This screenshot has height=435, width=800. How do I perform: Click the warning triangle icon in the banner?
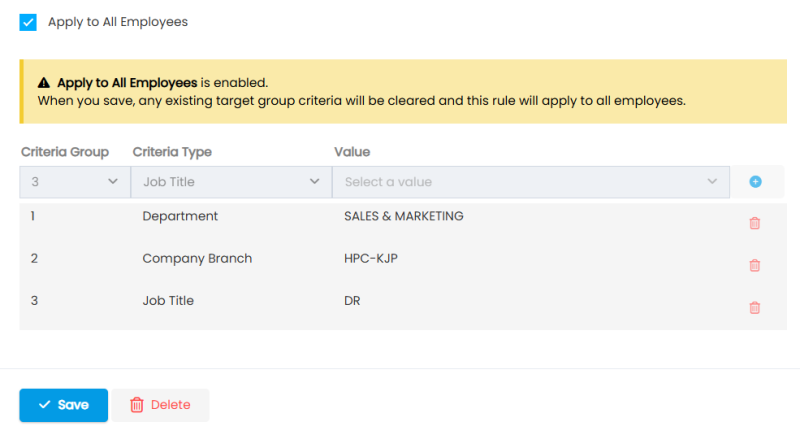[x=44, y=83]
